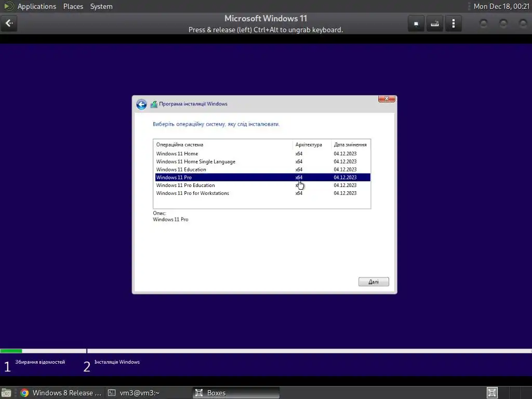Click the blue back arrow in Windows setup
Viewport: 532px width, 399px height.
point(141,104)
